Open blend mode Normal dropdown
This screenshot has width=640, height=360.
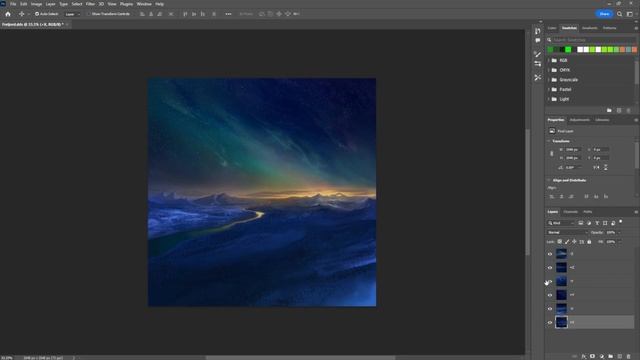567,232
